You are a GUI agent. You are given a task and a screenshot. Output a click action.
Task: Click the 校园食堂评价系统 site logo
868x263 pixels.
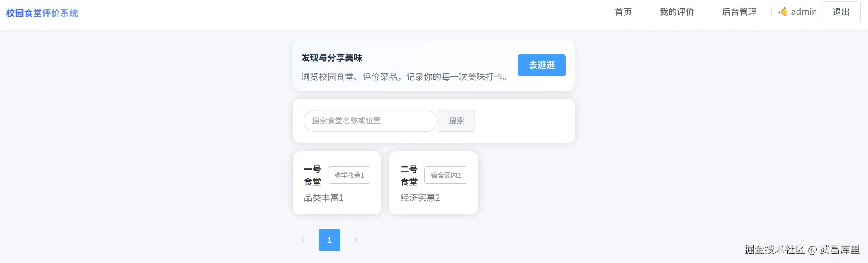pos(42,13)
